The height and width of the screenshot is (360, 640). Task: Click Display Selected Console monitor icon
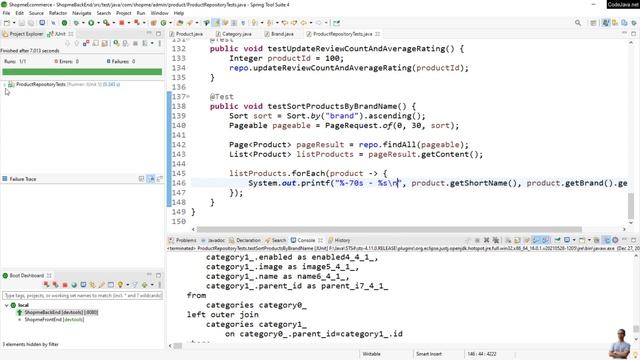(567, 240)
